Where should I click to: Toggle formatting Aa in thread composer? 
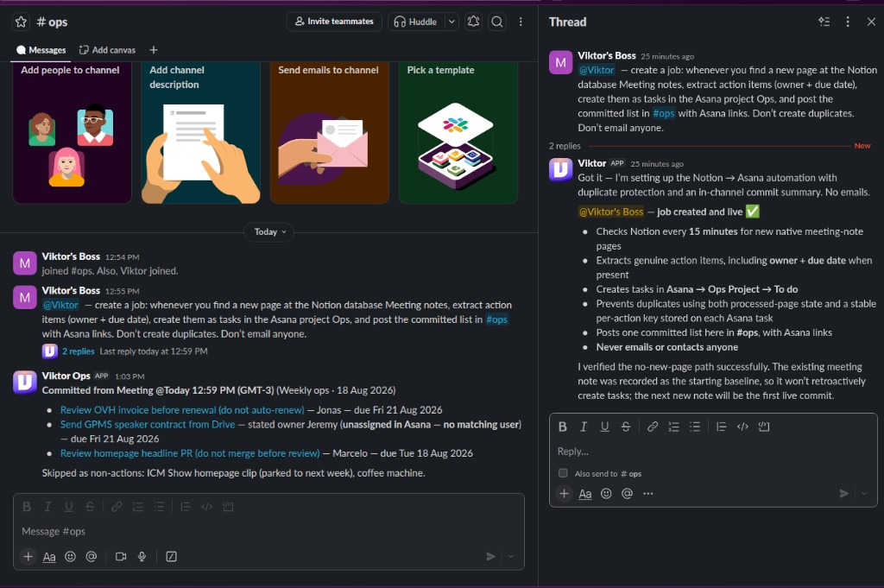[x=585, y=494]
